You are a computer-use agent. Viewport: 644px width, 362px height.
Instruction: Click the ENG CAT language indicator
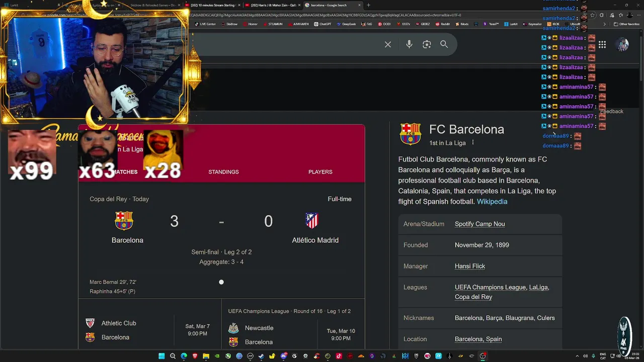[x=603, y=356]
